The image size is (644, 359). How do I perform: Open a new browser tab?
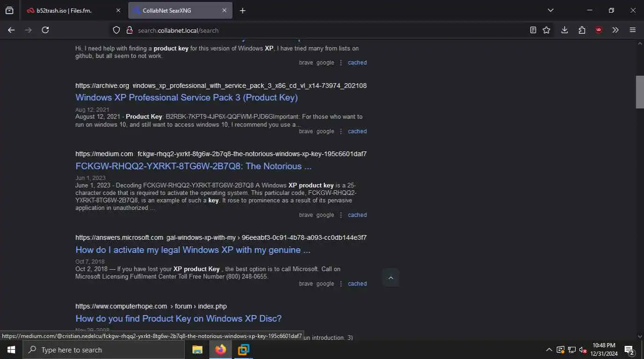click(x=242, y=10)
